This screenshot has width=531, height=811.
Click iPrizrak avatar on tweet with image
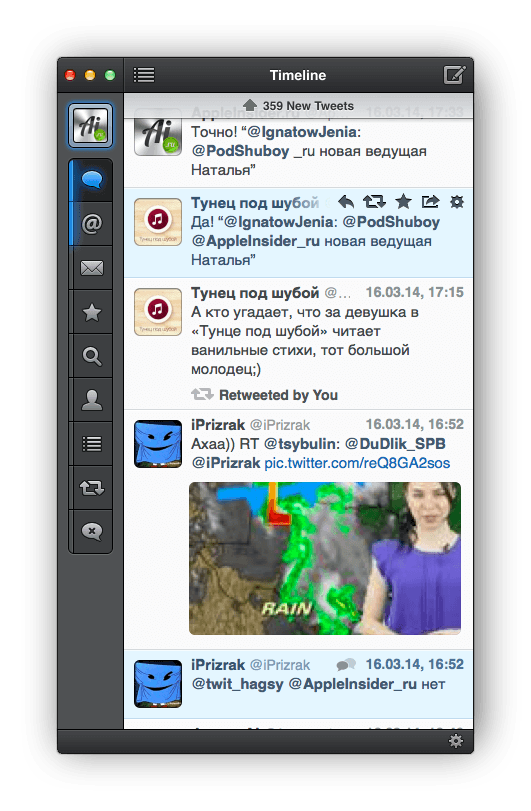click(x=158, y=444)
